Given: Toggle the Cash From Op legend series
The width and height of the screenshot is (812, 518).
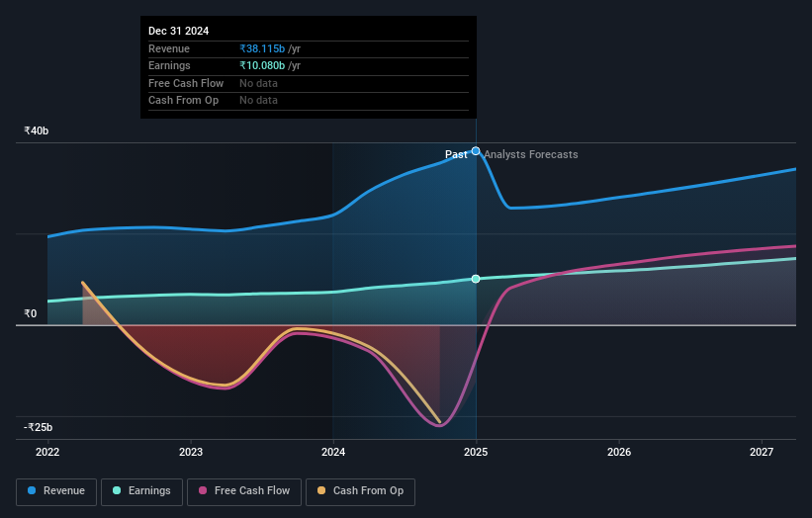Looking at the screenshot, I should click(x=360, y=491).
